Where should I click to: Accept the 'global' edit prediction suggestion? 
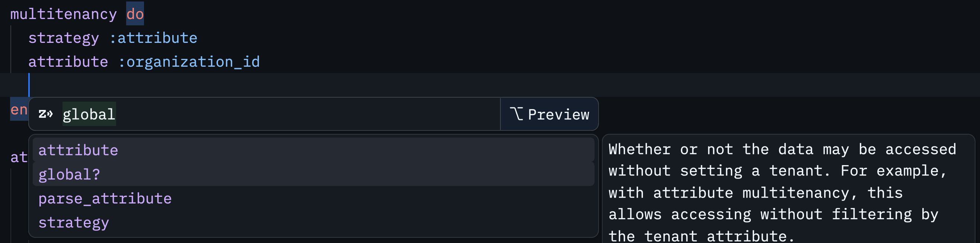(89, 114)
